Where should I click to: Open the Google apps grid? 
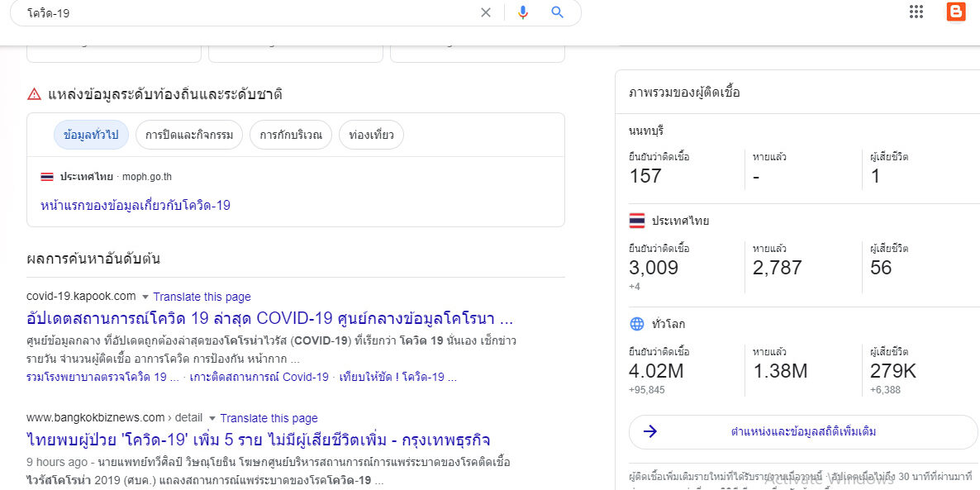click(x=916, y=12)
